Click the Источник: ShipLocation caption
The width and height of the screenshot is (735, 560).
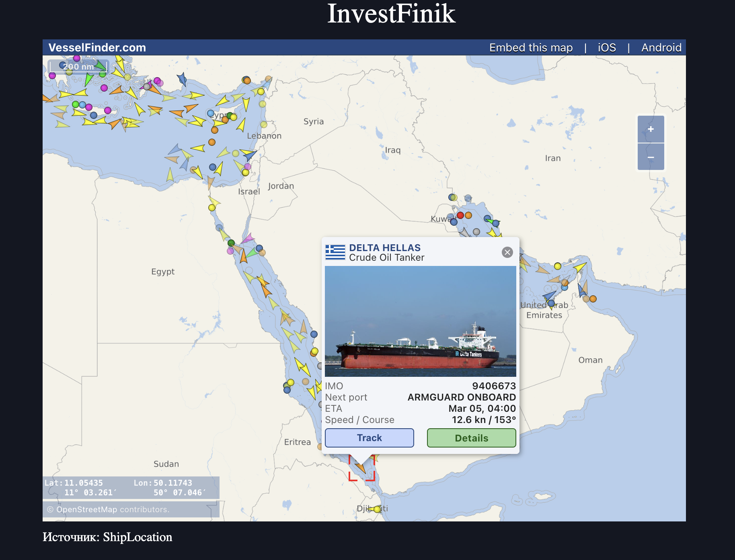coord(107,537)
